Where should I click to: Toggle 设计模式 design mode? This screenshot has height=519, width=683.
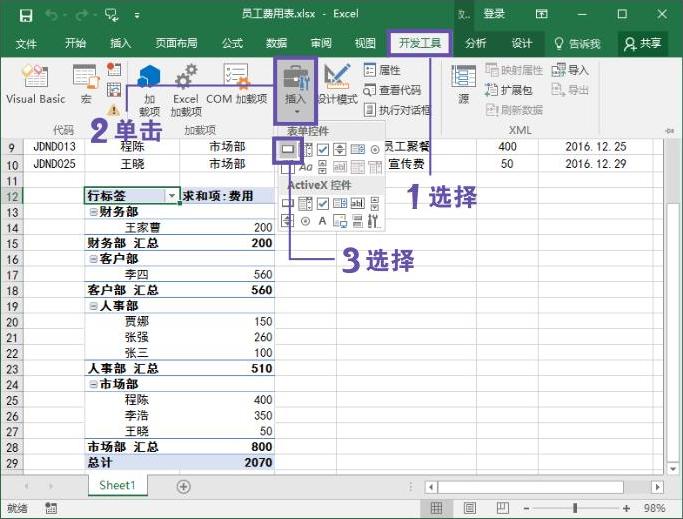pos(337,86)
